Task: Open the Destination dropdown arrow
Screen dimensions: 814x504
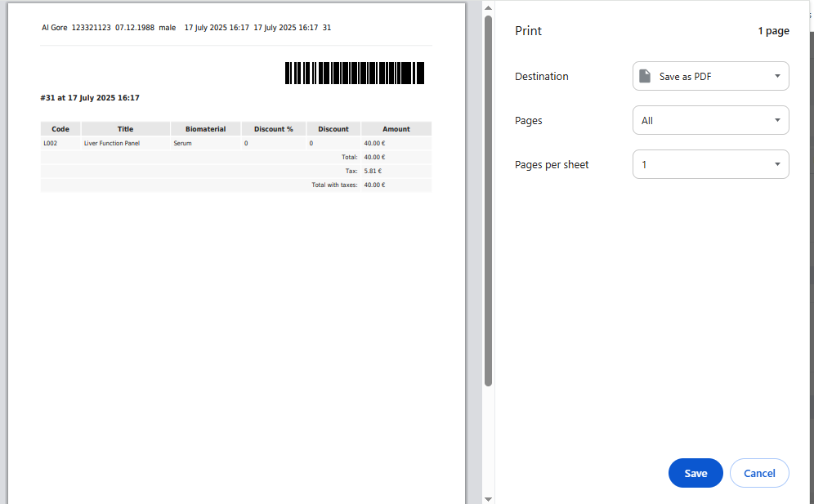Action: [776, 76]
